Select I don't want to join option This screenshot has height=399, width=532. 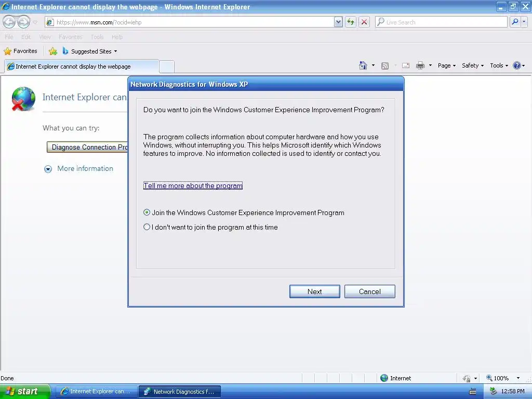click(147, 227)
